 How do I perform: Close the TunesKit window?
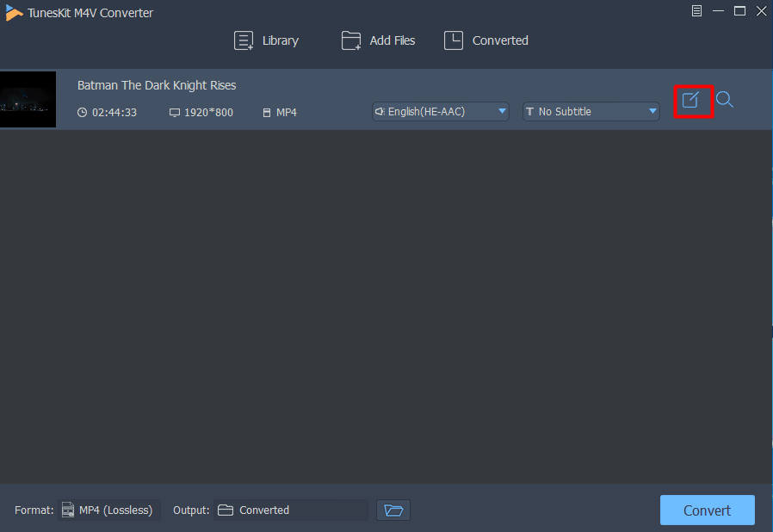click(x=761, y=11)
